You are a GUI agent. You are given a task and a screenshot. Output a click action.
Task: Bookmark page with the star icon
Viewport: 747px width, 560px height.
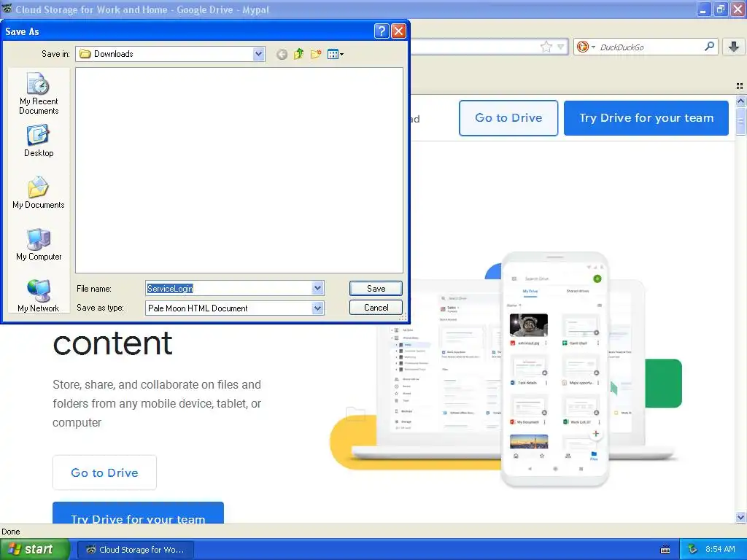tap(546, 47)
